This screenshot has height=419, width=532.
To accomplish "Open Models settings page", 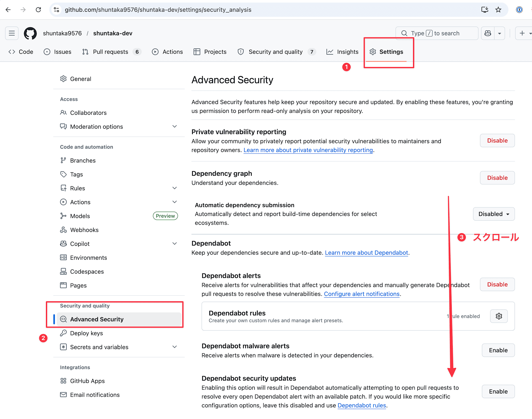I will coord(80,216).
